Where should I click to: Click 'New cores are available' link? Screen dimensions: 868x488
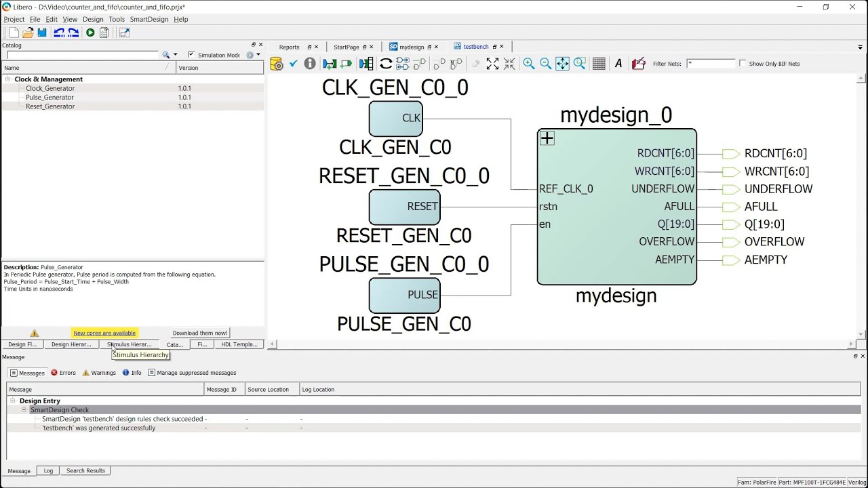pos(104,333)
